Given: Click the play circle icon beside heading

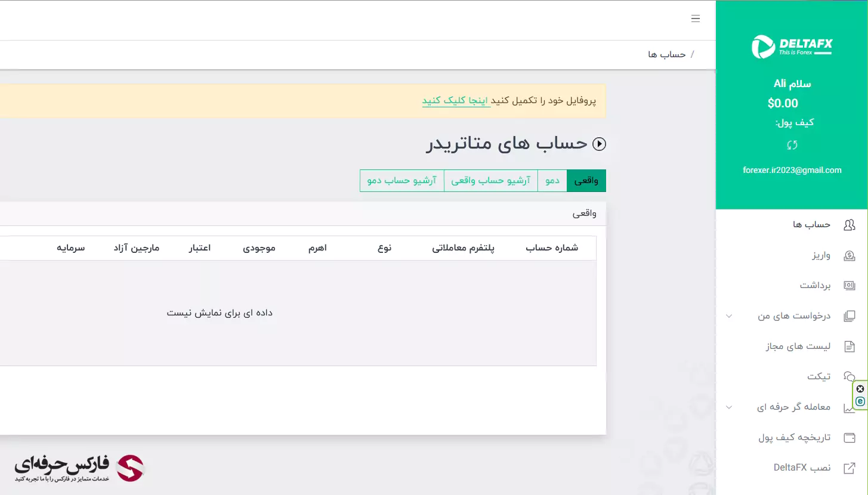Looking at the screenshot, I should [599, 144].
